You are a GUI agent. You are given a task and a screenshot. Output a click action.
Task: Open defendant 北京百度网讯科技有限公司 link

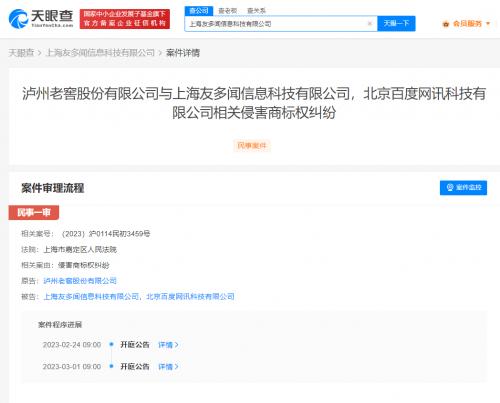(190, 296)
